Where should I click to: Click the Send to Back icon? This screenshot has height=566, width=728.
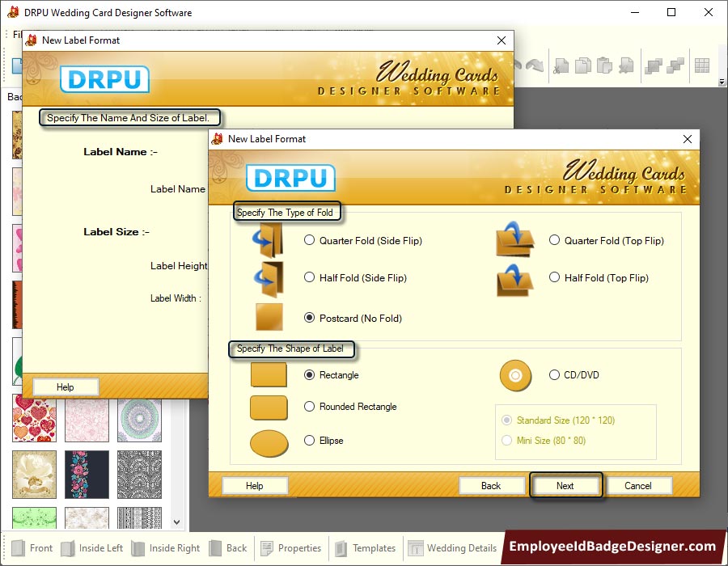point(675,65)
